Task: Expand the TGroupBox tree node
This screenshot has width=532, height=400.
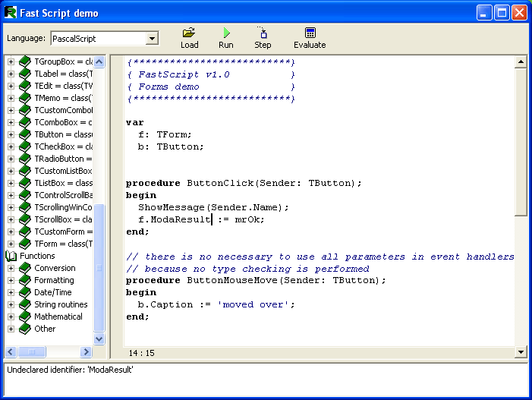Action: pyautogui.click(x=11, y=61)
